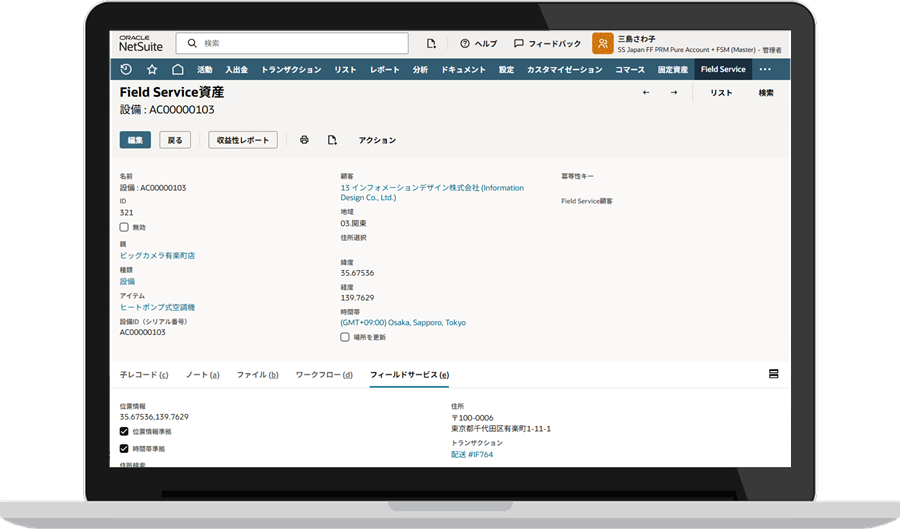The image size is (900, 529).
Task: Click the latitude value 35.67536
Action: click(x=357, y=273)
